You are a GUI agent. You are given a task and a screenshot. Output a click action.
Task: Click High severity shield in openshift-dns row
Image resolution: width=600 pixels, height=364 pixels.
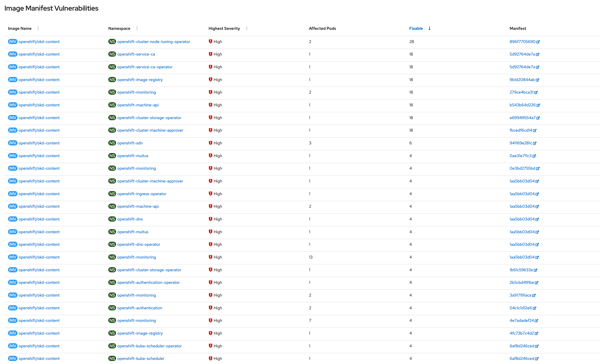210,219
